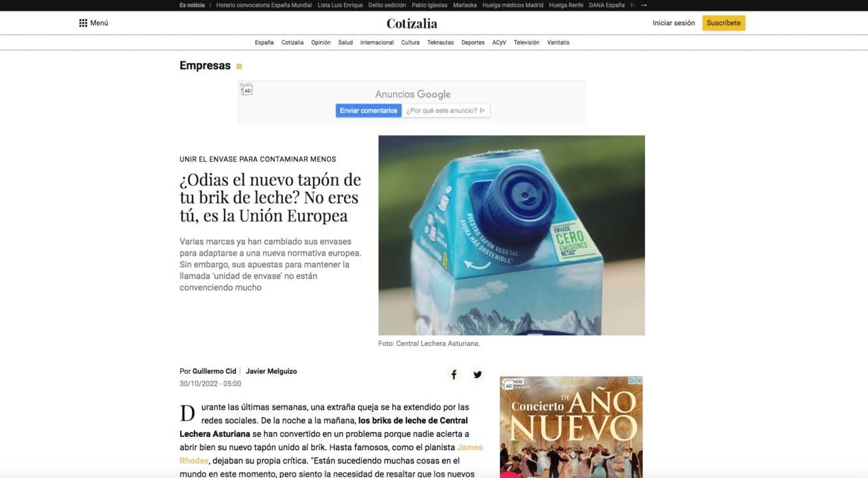This screenshot has width=868, height=478.
Task: Click the Cotizalia logo
Action: tap(412, 23)
